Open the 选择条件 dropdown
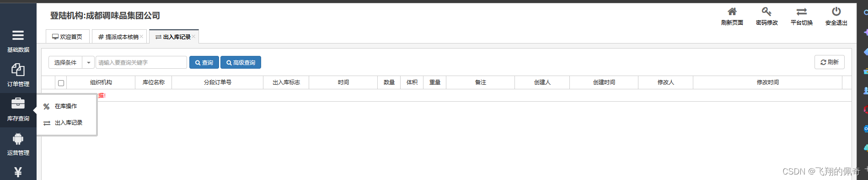Viewport: 868px width, 180px height. point(65,62)
